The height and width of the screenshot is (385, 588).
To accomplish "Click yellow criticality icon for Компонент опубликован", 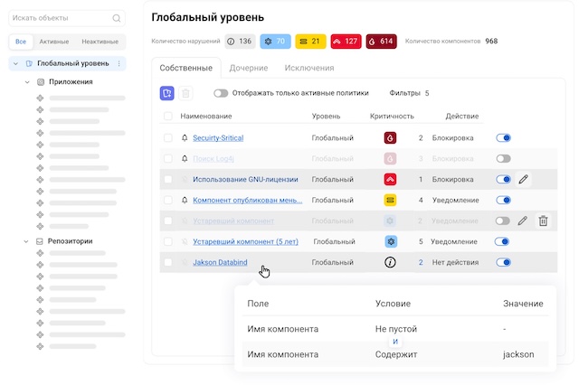I will coord(391,200).
